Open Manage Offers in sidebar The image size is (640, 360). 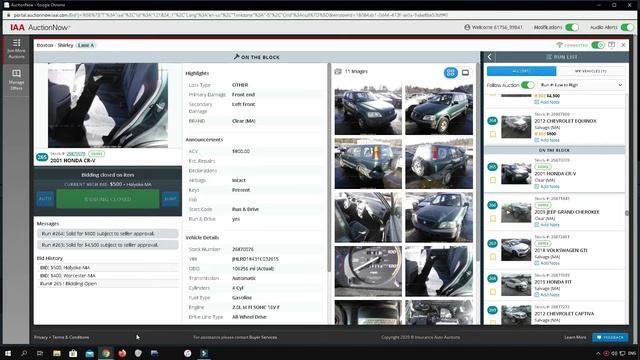pyautogui.click(x=16, y=80)
